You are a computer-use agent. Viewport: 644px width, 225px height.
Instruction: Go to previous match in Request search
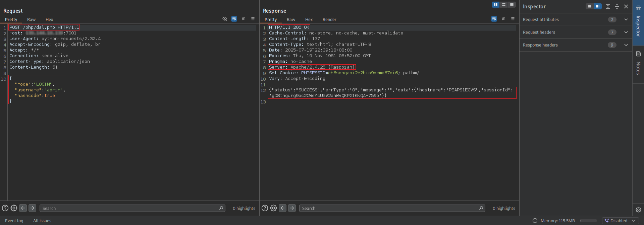pyautogui.click(x=23, y=208)
